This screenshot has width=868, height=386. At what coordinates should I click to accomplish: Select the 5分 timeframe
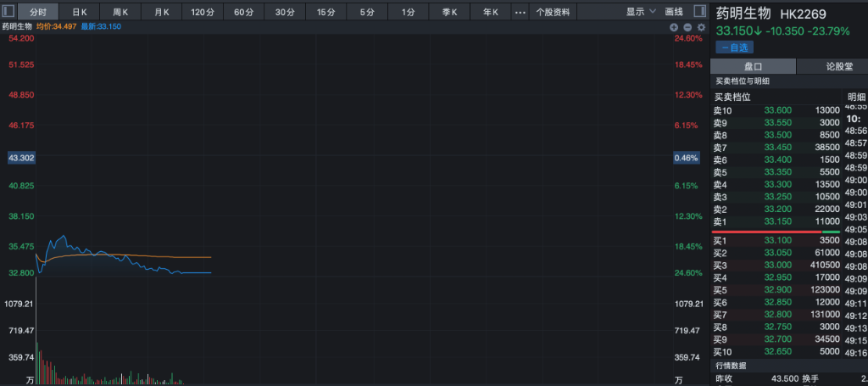(367, 12)
